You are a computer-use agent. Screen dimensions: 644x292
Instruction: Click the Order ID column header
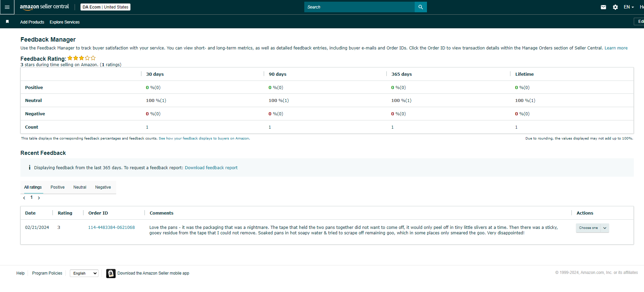(98, 213)
